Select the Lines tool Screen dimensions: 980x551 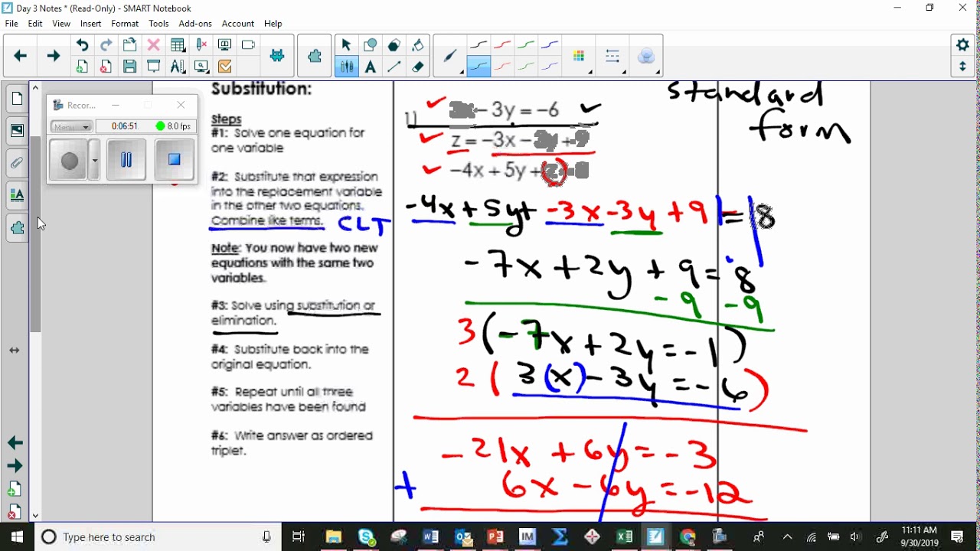pyautogui.click(x=394, y=67)
